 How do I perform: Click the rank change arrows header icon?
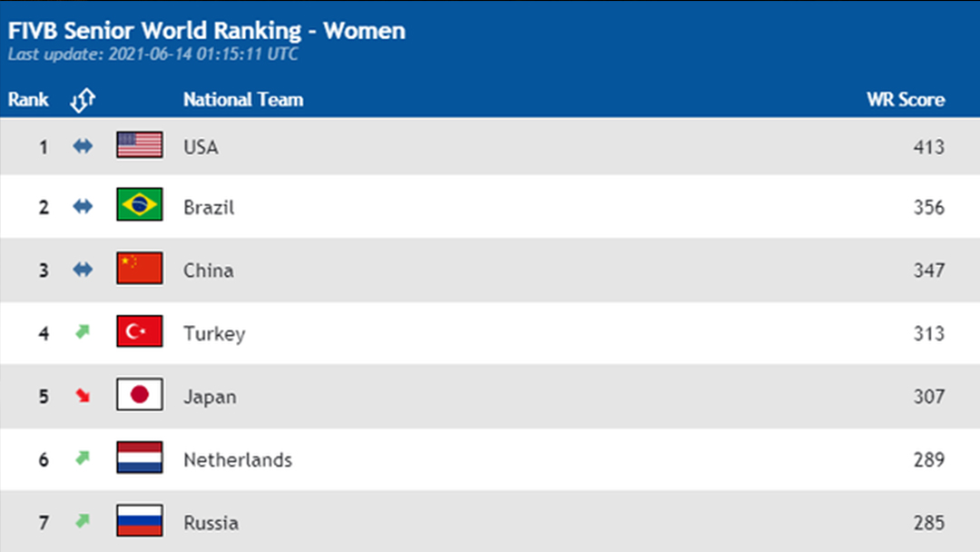[83, 100]
